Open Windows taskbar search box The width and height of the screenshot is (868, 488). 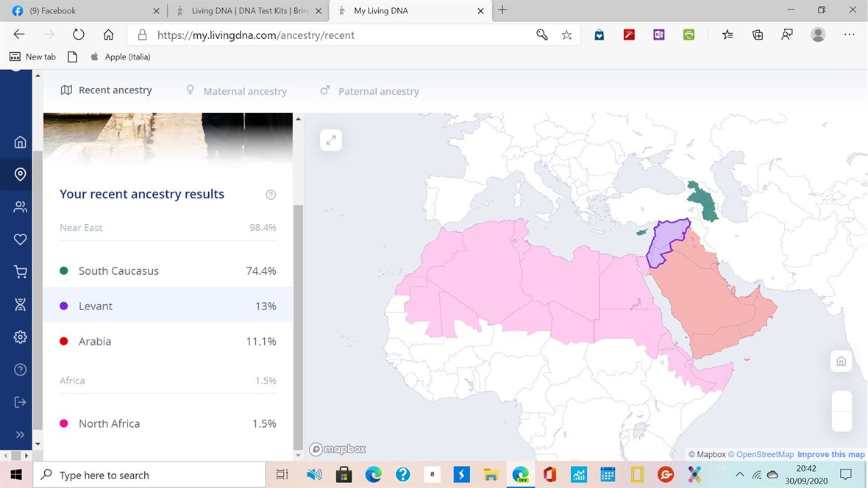click(149, 475)
